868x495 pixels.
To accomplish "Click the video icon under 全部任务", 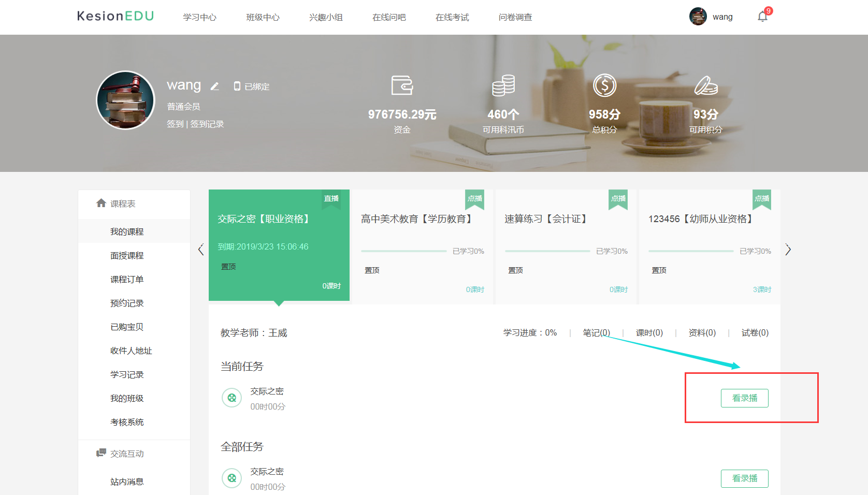I will [232, 478].
